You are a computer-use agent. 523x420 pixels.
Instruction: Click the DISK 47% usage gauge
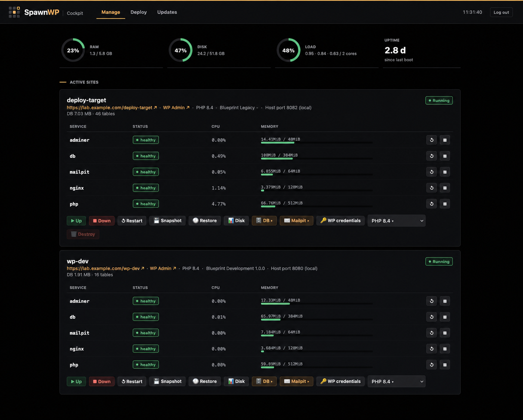[x=181, y=50]
